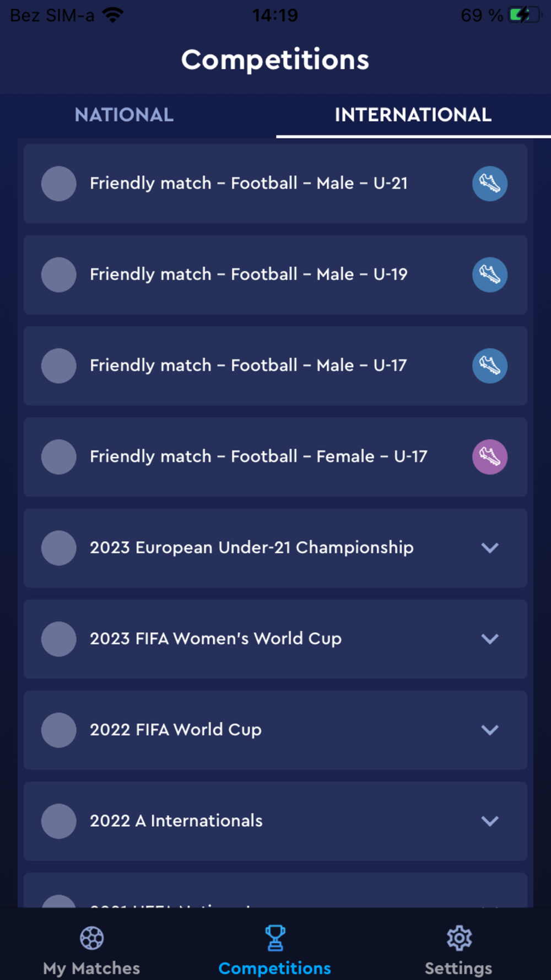
Task: Open Settings gear icon
Action: tap(459, 938)
